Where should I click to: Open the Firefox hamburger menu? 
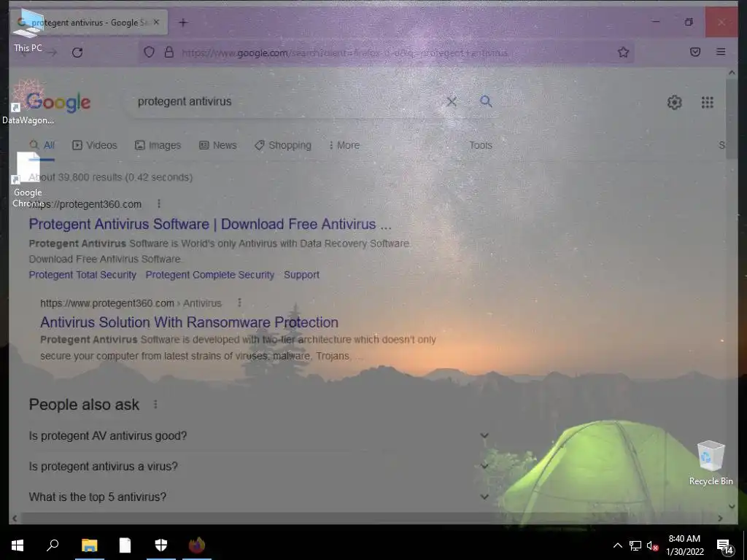[x=721, y=52]
